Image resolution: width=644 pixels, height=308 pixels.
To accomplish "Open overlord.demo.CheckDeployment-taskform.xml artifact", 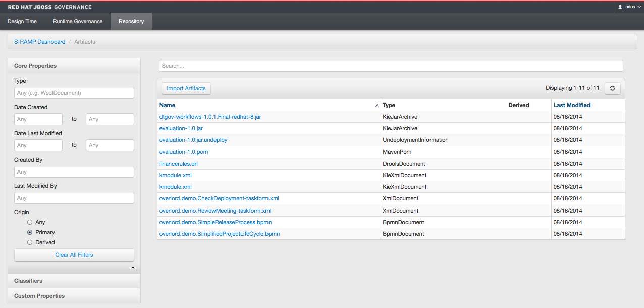I will point(219,198).
